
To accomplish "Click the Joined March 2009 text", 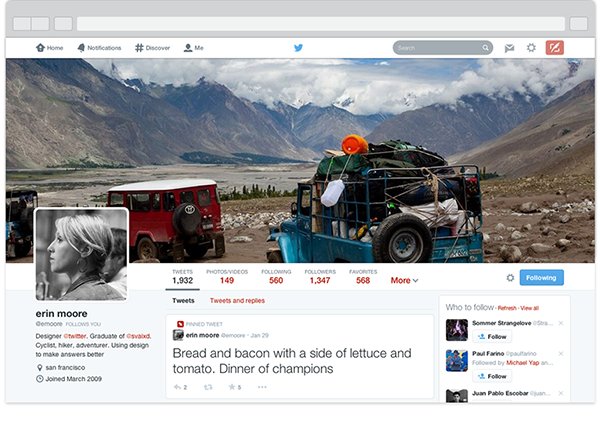I will pos(73,379).
